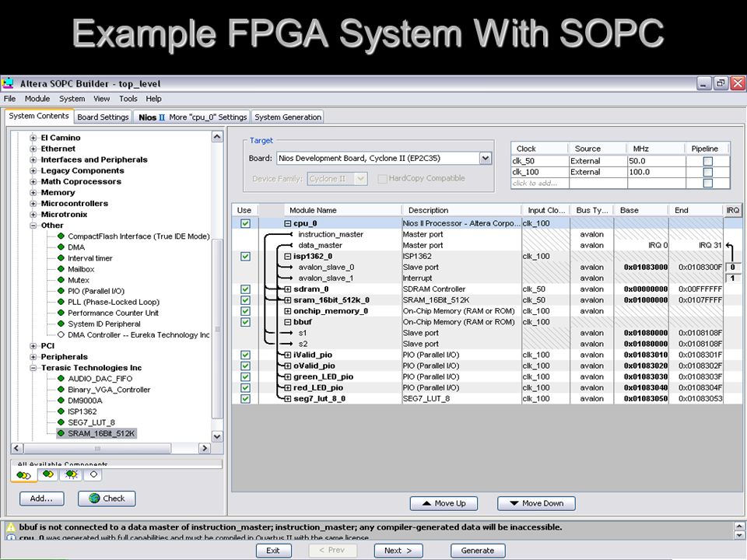Uncheck the Use checkbox for onchip_memory_0

pyautogui.click(x=245, y=311)
